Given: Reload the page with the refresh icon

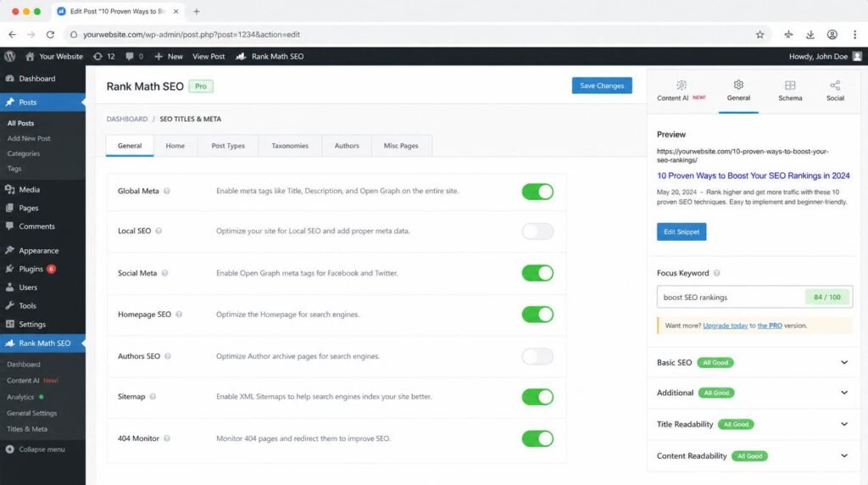Looking at the screenshot, I should point(50,34).
